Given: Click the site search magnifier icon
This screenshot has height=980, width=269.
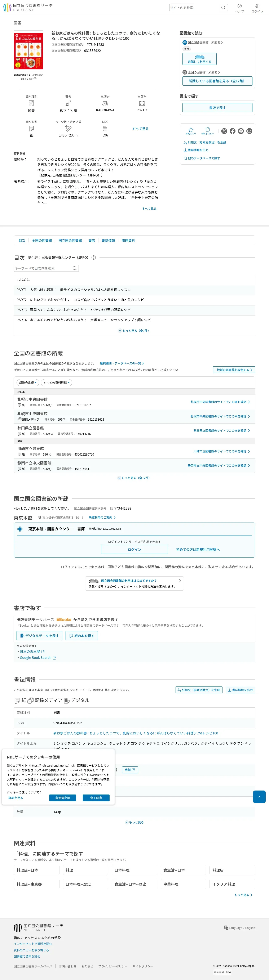Looking at the screenshot, I should pyautogui.click(x=223, y=8).
